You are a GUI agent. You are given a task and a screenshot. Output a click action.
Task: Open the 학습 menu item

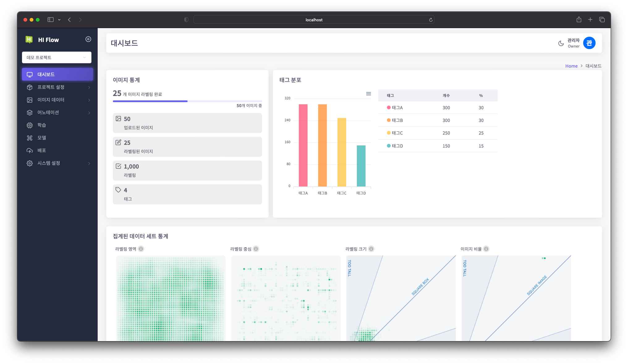pos(42,125)
